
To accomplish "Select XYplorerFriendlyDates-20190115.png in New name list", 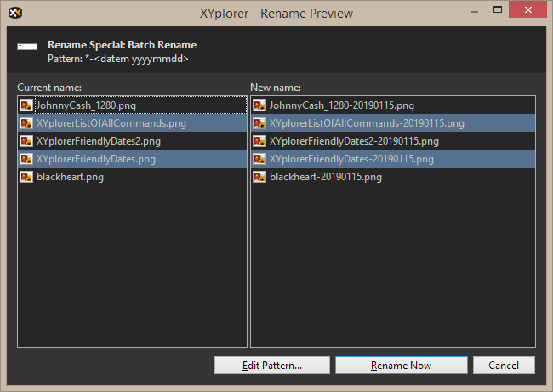I will click(x=393, y=159).
